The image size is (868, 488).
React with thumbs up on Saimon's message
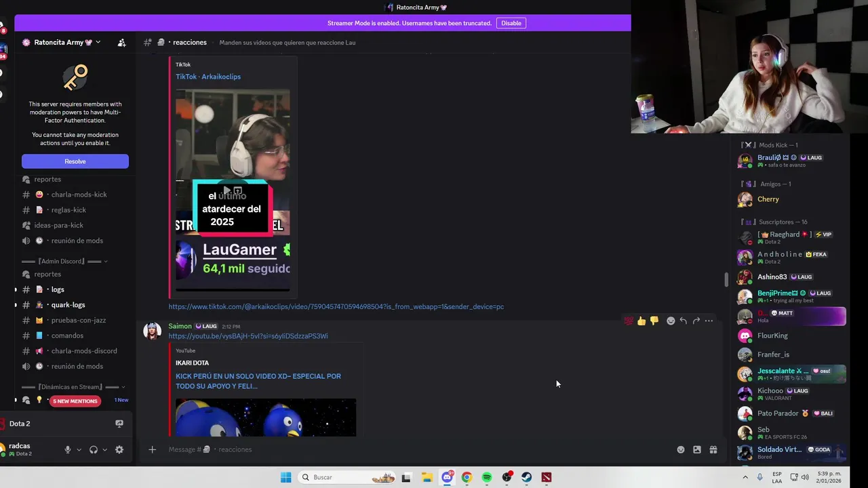click(x=642, y=321)
